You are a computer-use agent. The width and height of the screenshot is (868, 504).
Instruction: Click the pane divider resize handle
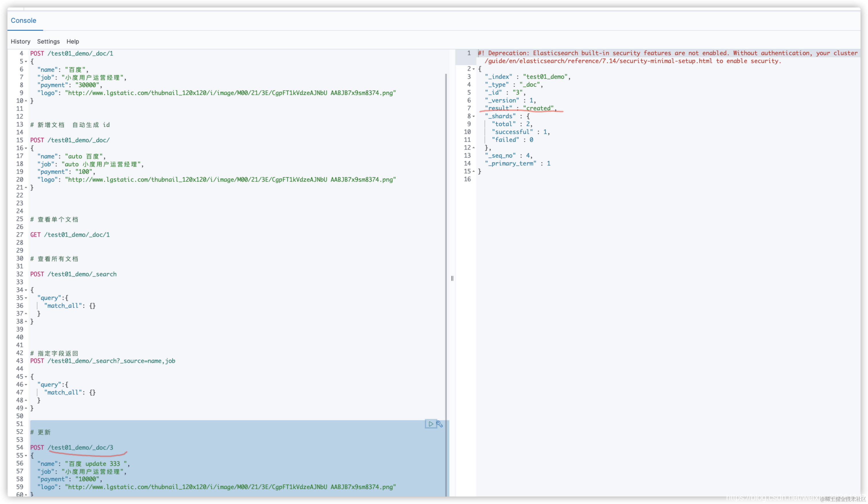click(452, 278)
